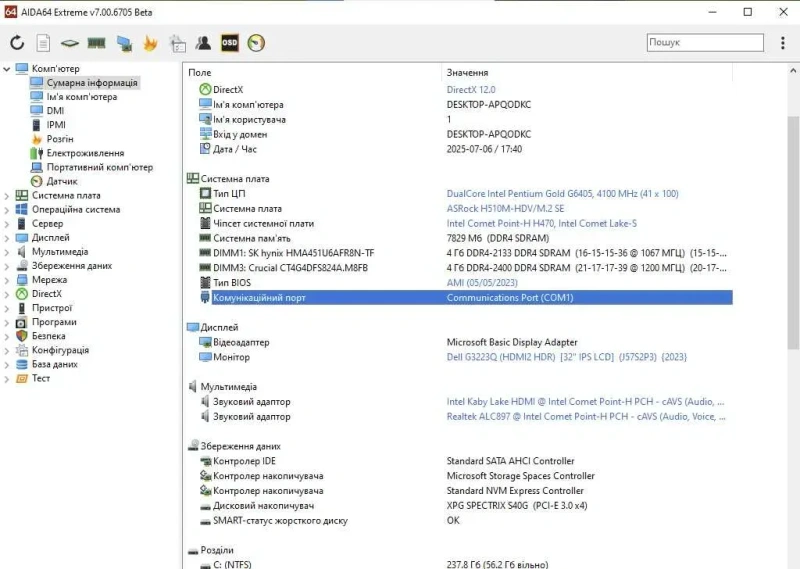Open the AMI (05/05/2023) BIOS link
800x569 pixels.
482,282
